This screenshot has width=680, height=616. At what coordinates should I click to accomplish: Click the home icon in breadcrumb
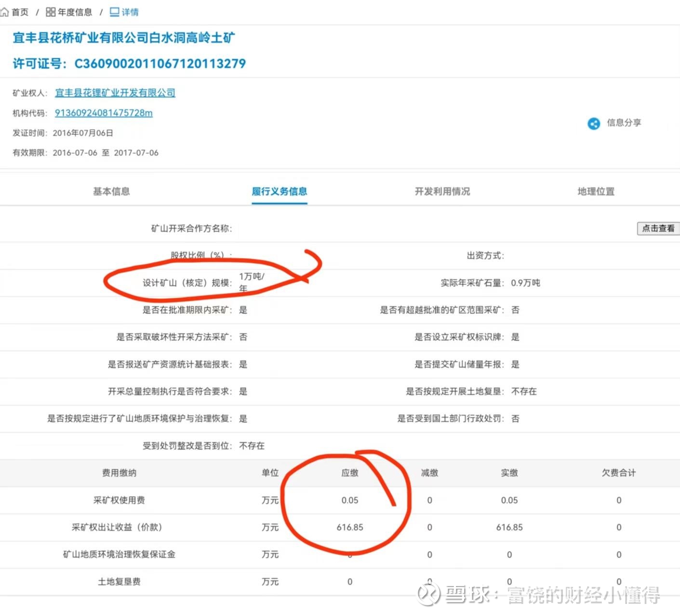pos(4,12)
